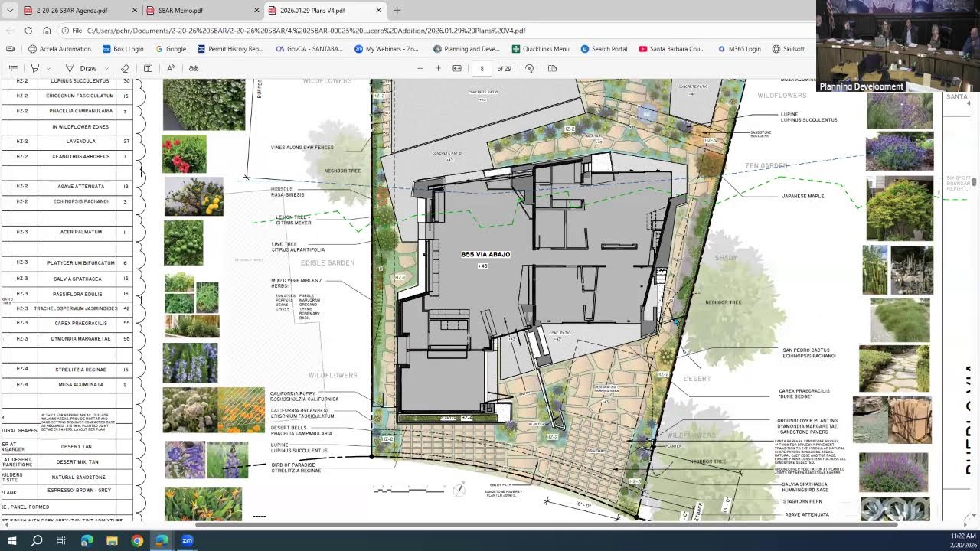Screen dimensions: 980x551
Task: Click the vertical scrollbar thumb on the right
Action: tap(975, 182)
